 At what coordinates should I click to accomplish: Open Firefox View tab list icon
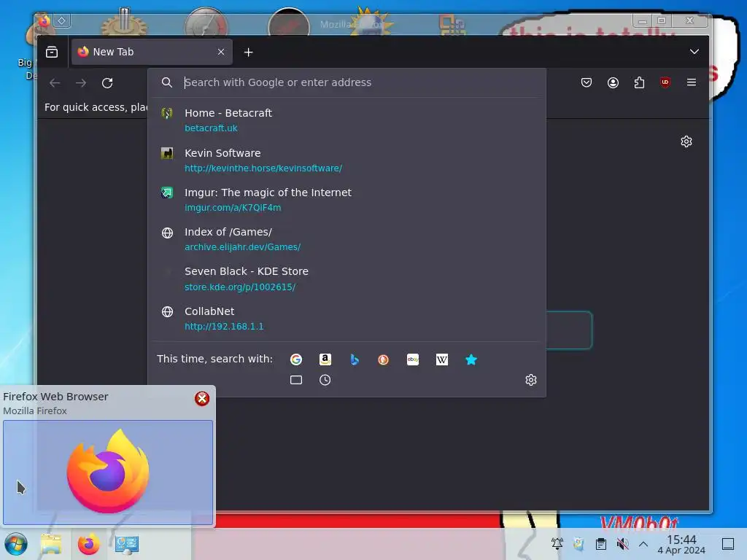tap(52, 52)
